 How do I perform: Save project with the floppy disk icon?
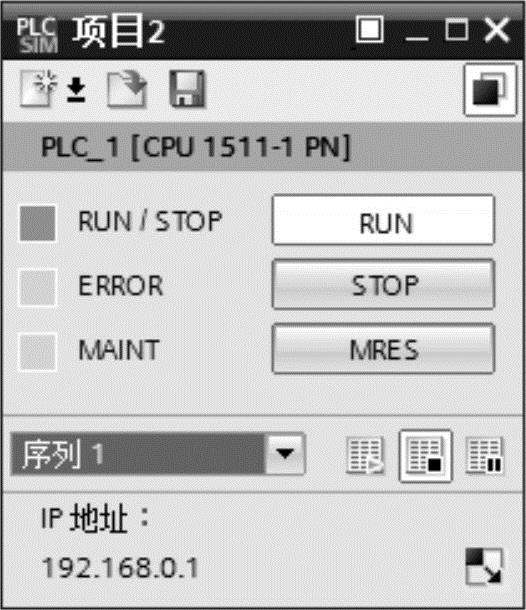click(x=187, y=88)
